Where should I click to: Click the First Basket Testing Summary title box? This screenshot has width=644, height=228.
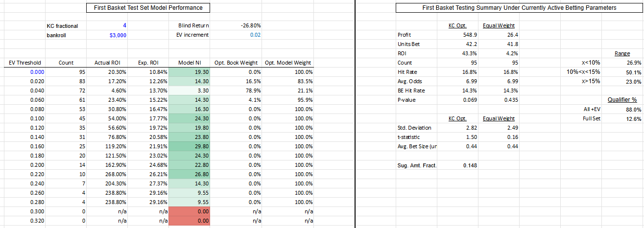[519, 8]
